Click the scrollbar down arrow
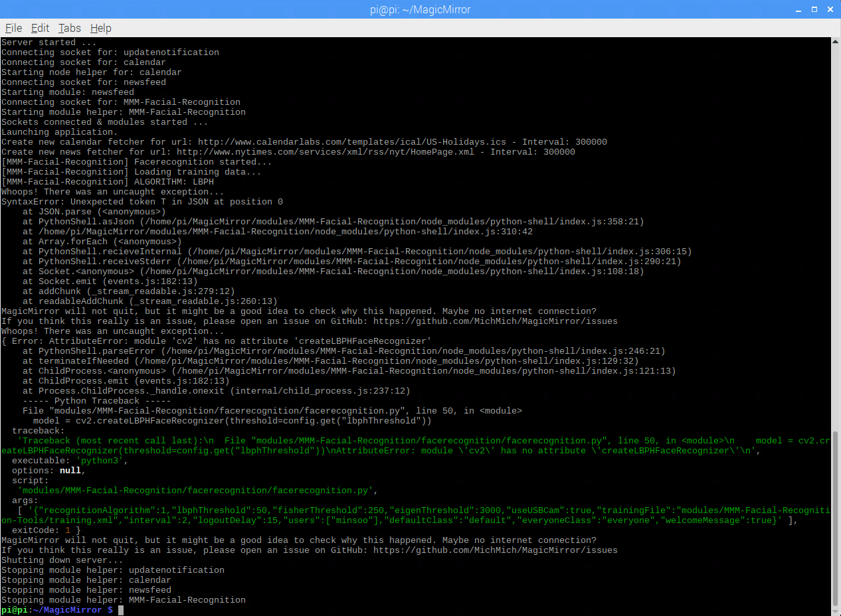The image size is (841, 616). tap(836, 611)
